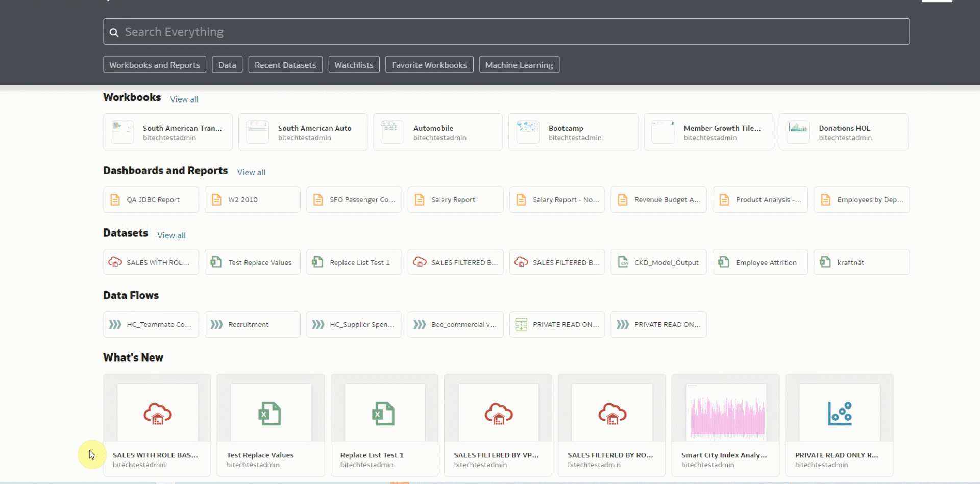Switch to the Recent Datasets filter tab
The height and width of the screenshot is (484, 980).
tap(285, 65)
